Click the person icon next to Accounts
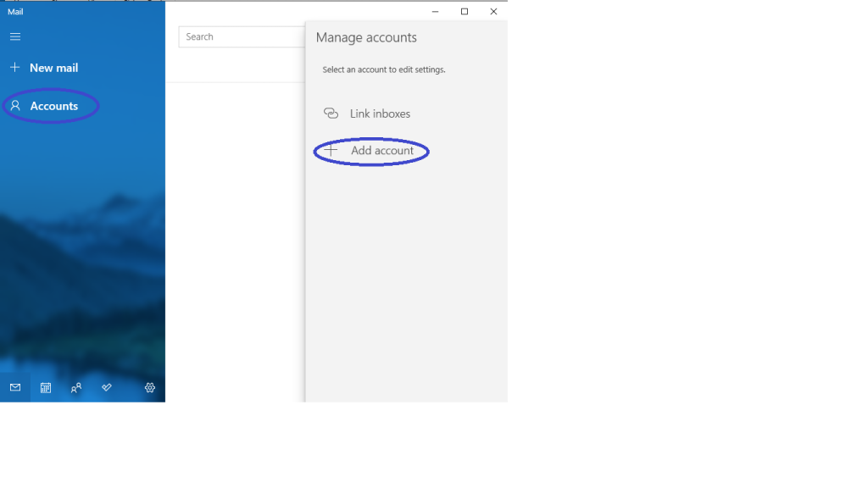This screenshot has height=488, width=868. click(15, 106)
